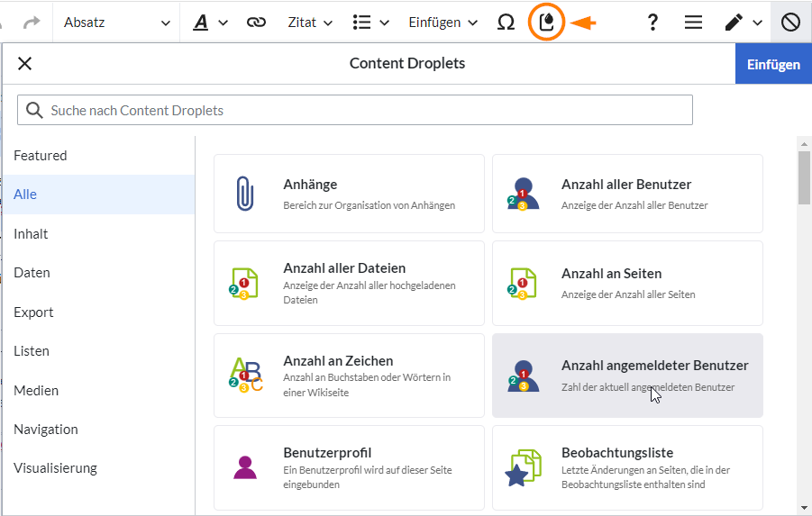Open the special characters Omega tool
Image resolution: width=812 pixels, height=516 pixels.
coord(506,23)
